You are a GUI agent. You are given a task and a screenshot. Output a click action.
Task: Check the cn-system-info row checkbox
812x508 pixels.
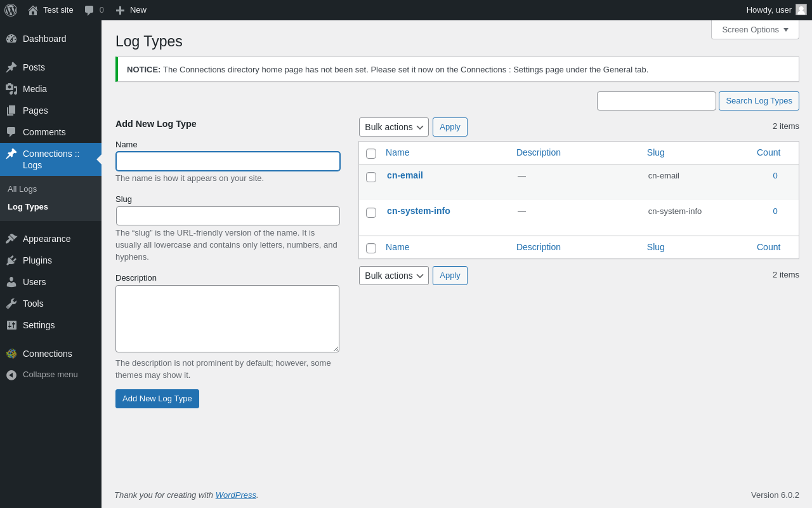[x=371, y=213]
